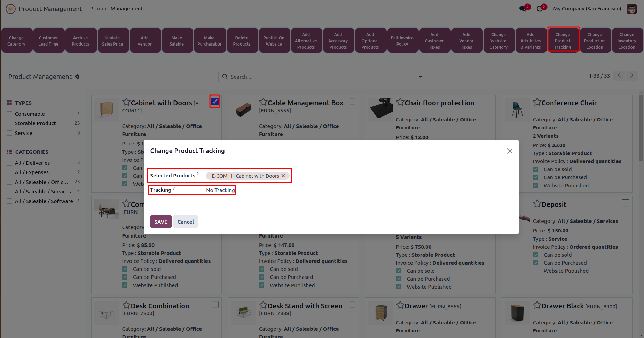This screenshot has width=644, height=338.
Task: Click the Add Vendor action button
Action: 144,41
